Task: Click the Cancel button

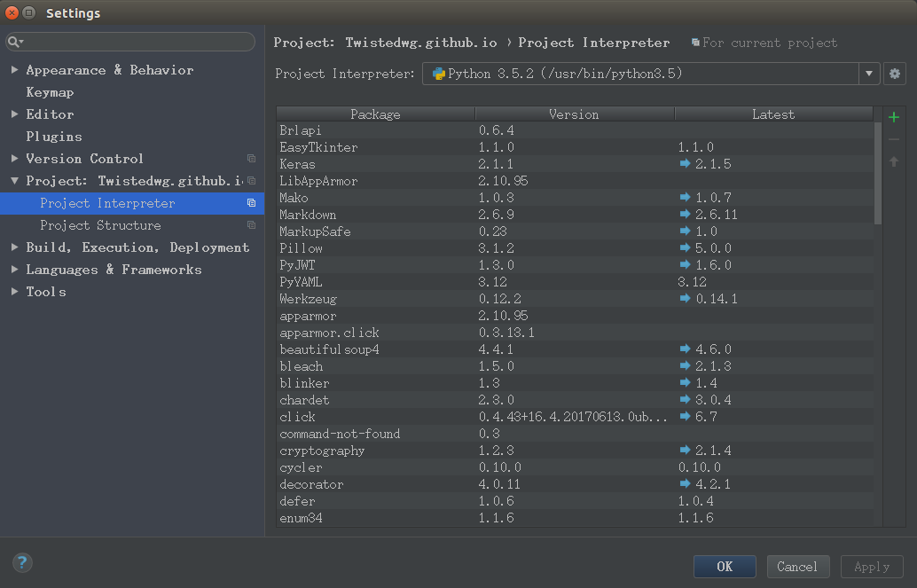Action: 797,567
